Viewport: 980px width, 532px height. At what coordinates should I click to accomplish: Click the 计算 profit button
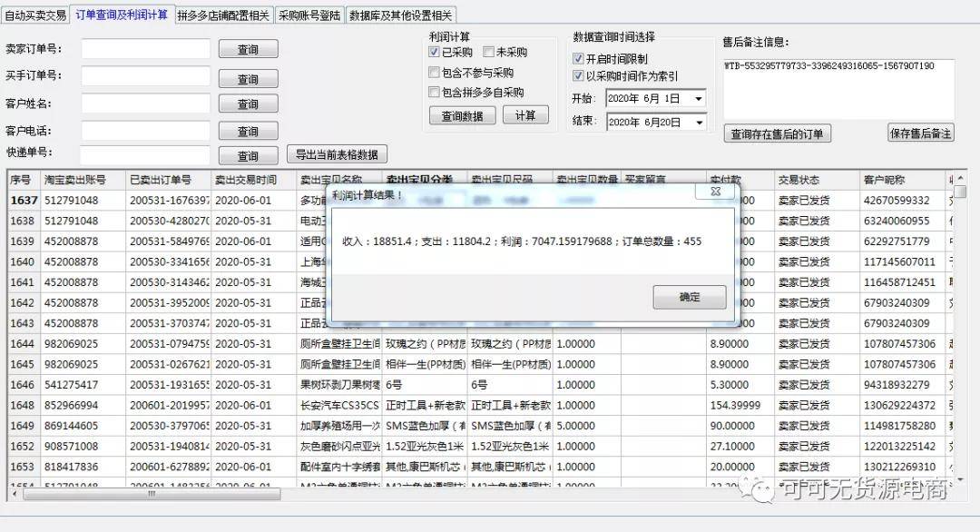click(525, 115)
